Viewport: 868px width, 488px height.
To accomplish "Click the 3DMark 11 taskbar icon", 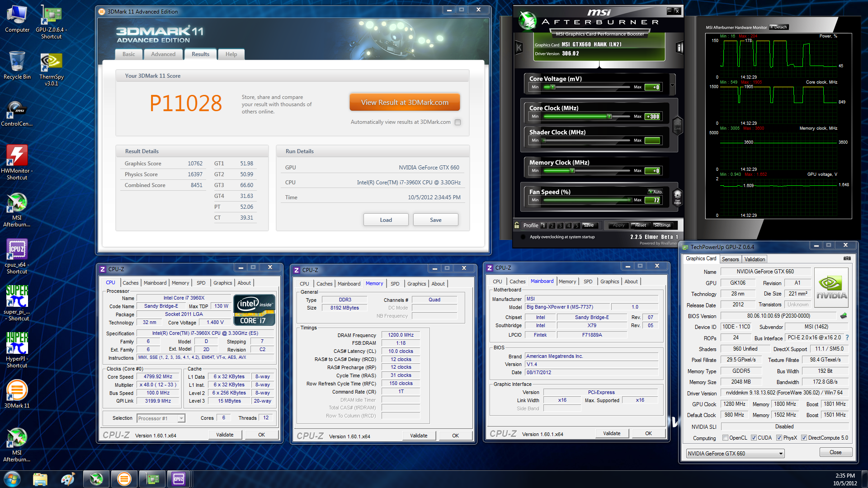I will point(124,479).
